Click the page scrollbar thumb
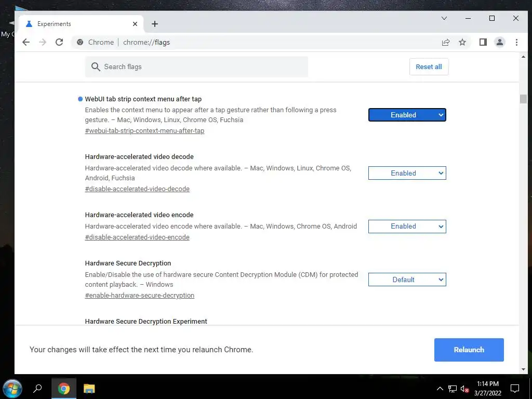This screenshot has width=532, height=399. point(523,99)
